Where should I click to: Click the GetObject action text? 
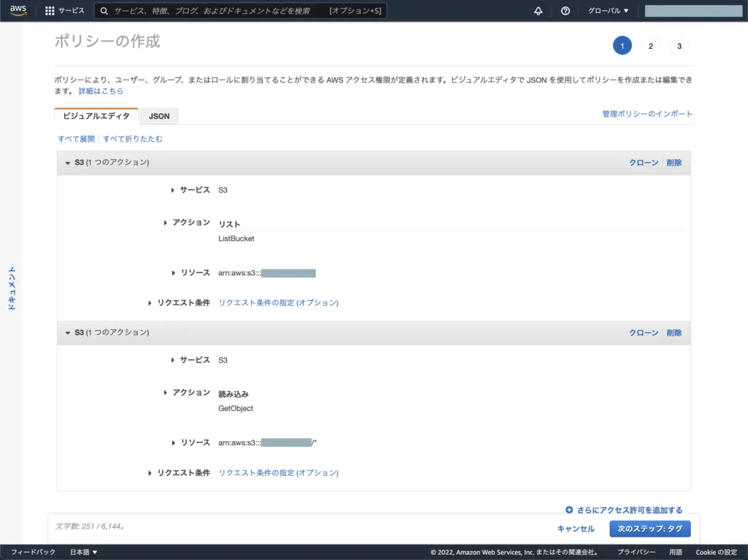pos(236,408)
